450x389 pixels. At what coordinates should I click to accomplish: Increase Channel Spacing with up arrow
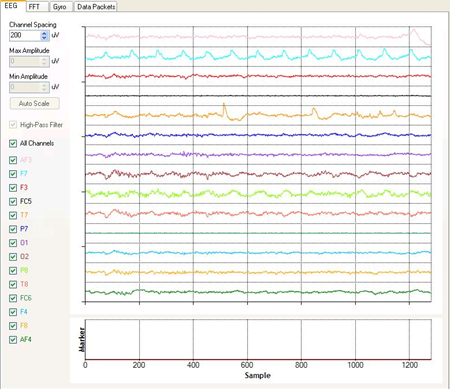click(x=45, y=33)
